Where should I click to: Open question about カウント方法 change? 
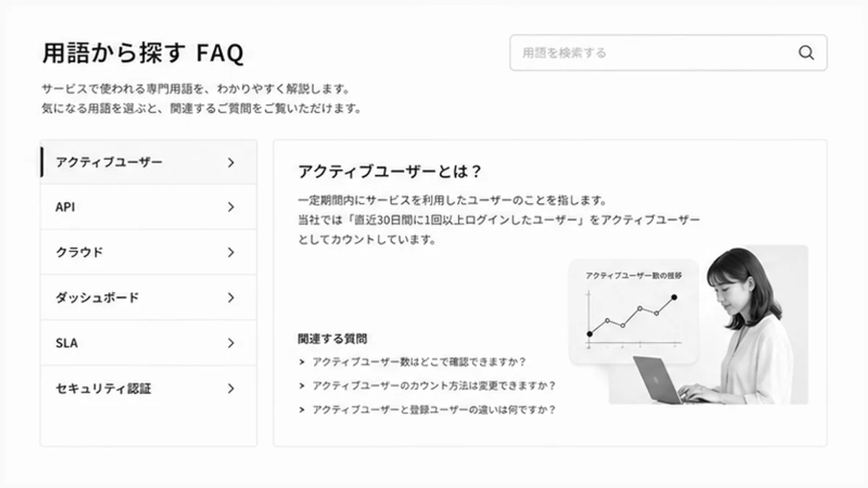pyautogui.click(x=434, y=386)
